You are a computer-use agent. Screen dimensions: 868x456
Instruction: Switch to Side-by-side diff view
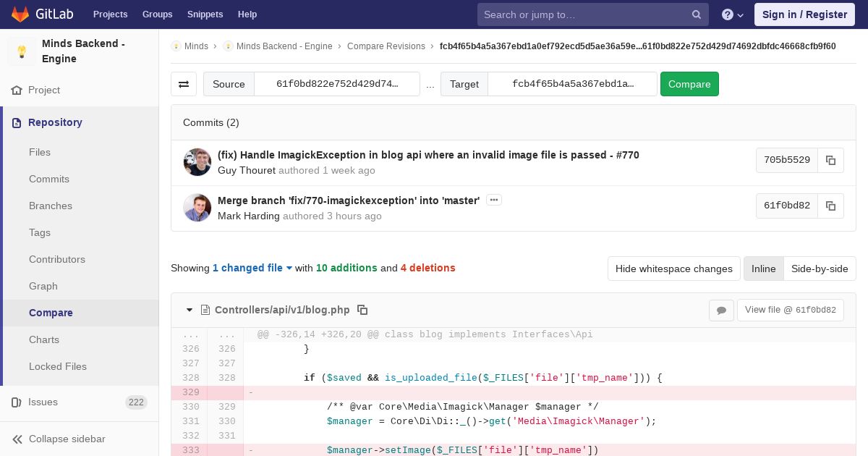[x=820, y=269]
